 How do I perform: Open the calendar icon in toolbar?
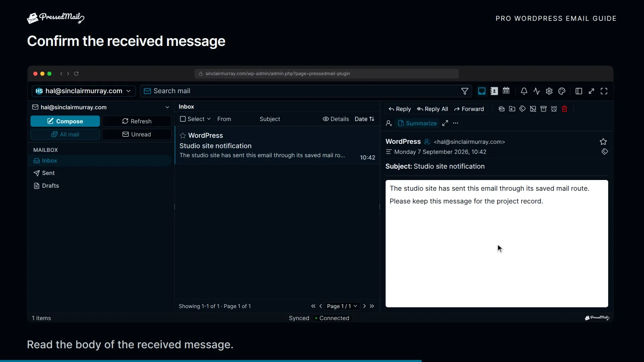(x=506, y=91)
